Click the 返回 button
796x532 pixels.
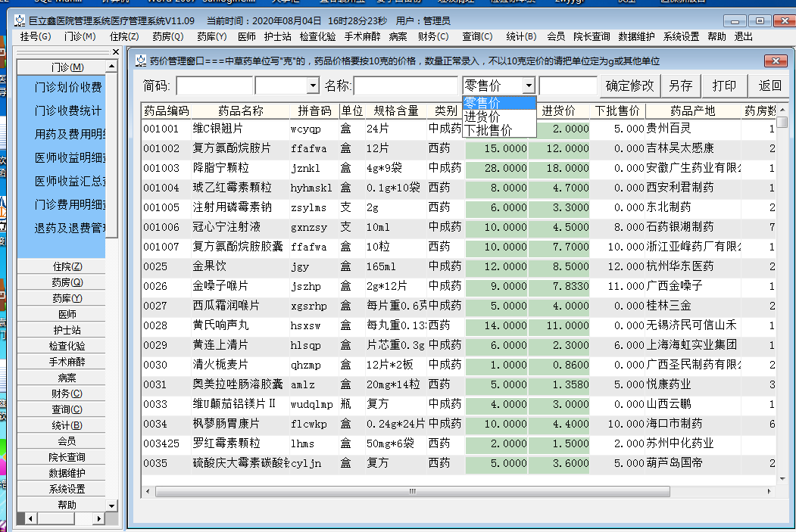(769, 86)
